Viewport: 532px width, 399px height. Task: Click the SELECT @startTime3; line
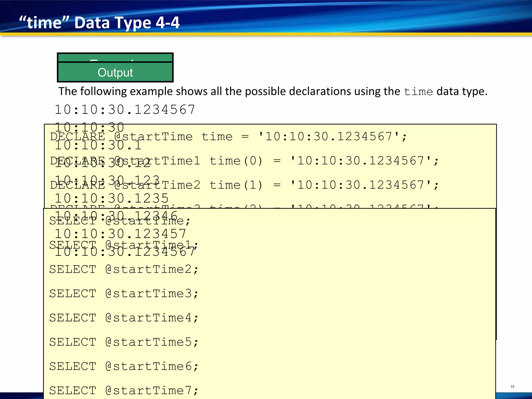pyautogui.click(x=124, y=294)
